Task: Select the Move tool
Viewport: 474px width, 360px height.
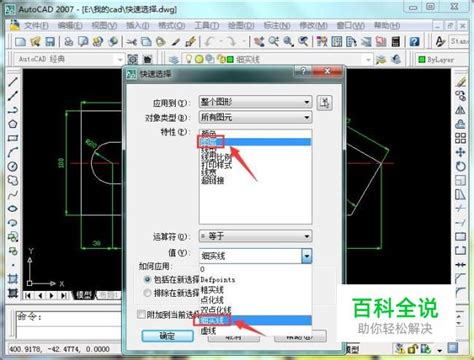Action: (461, 152)
